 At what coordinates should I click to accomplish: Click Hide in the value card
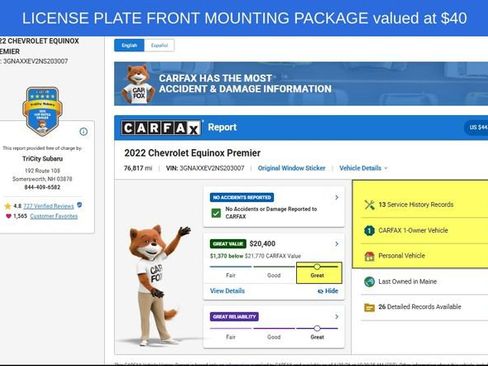[x=328, y=291]
